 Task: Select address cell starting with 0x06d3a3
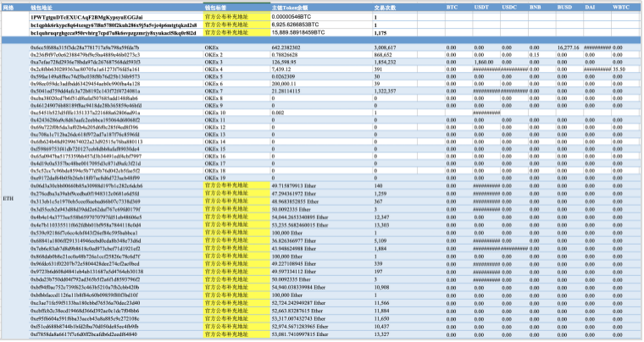(x=86, y=185)
